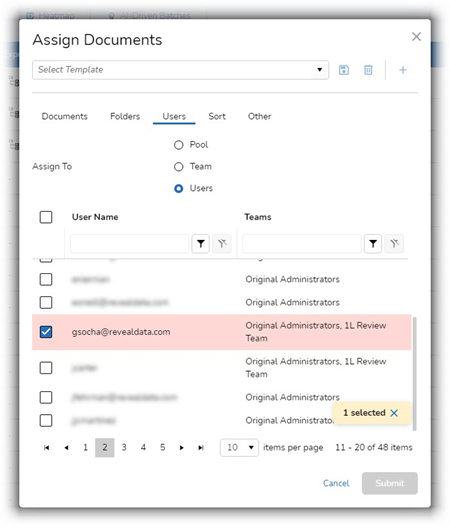Viewport: 450px width, 526px height.
Task: Add a new template with plus icon
Action: click(x=403, y=70)
